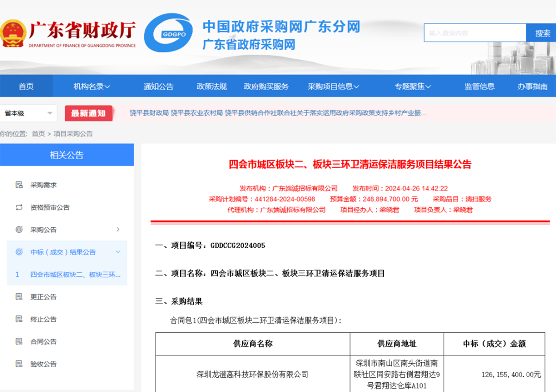
Task: Click the 采购计划编号 441284-2024-00598 text
Action: pos(262,199)
